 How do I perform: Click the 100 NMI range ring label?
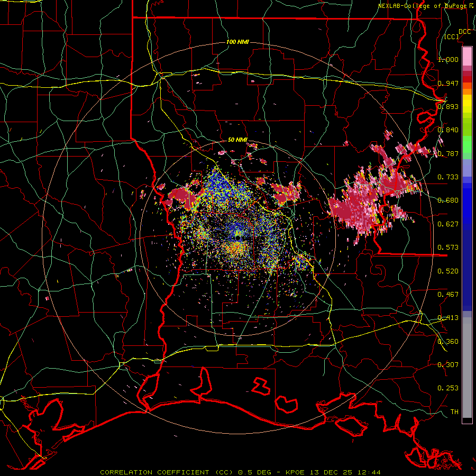(237, 42)
